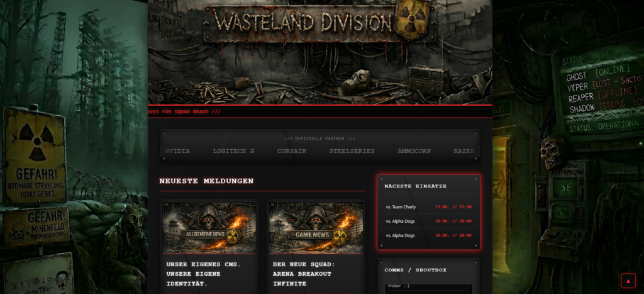The height and width of the screenshot is (294, 644).
Task: Click the 15.06. // 15:30 match date
Action: (x=453, y=207)
